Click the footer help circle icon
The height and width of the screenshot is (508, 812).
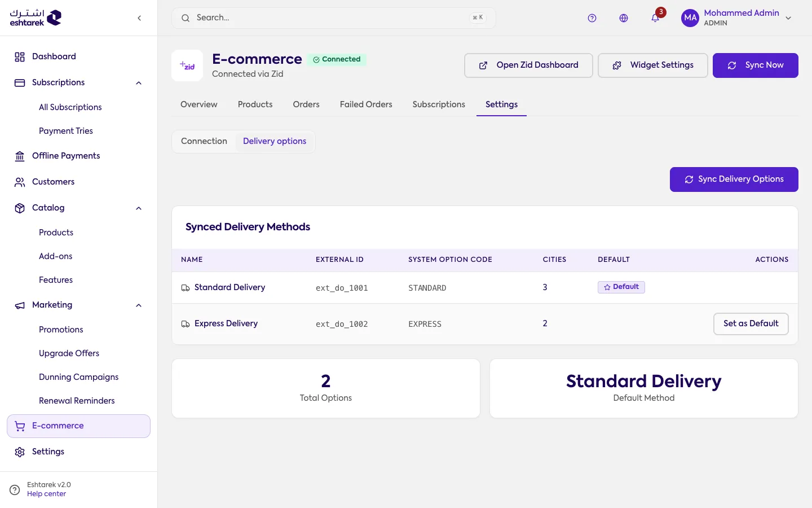point(15,489)
